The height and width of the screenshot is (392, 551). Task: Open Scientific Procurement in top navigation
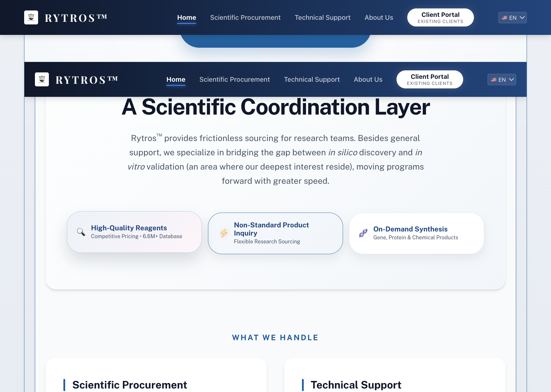pos(245,17)
